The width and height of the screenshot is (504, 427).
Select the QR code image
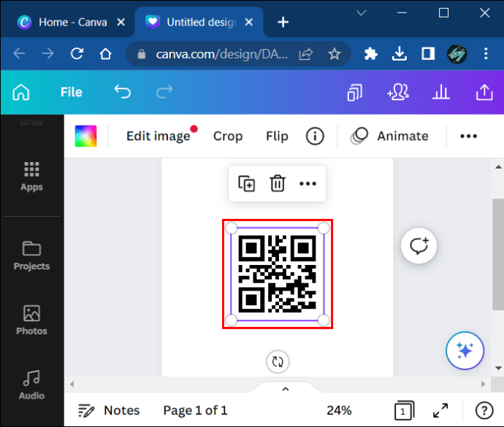coord(278,274)
